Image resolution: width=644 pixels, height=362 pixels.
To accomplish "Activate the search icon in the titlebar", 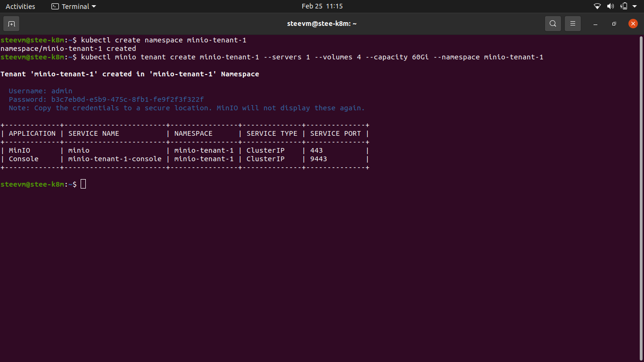I will click(x=553, y=23).
